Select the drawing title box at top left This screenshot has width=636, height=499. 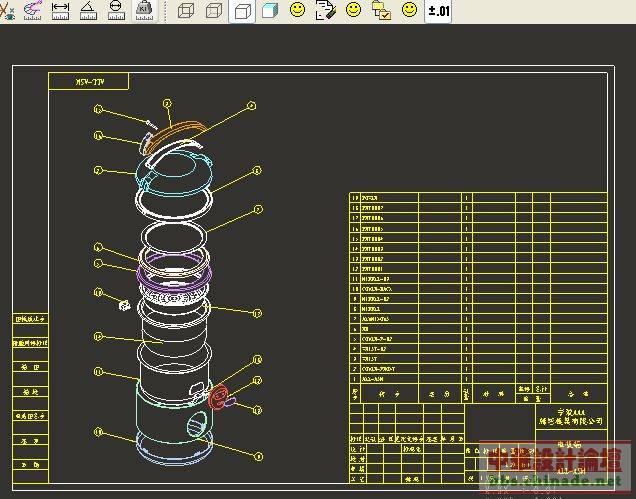coord(89,81)
